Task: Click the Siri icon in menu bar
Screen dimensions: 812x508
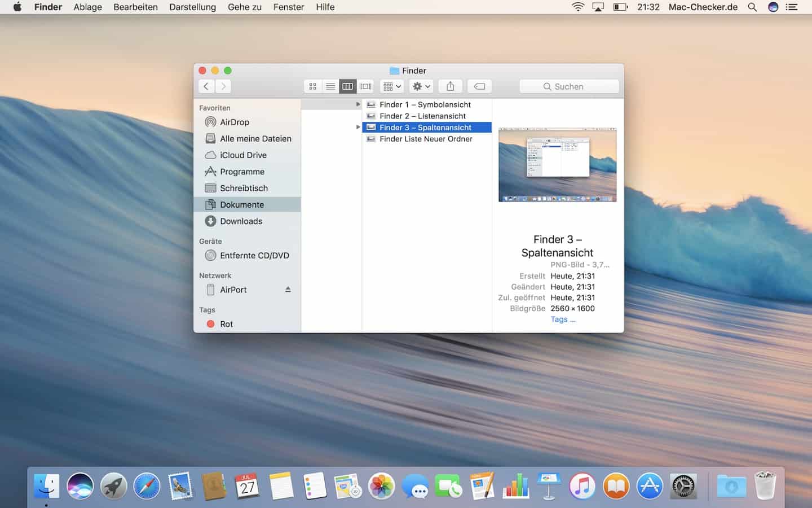Action: 773,7
